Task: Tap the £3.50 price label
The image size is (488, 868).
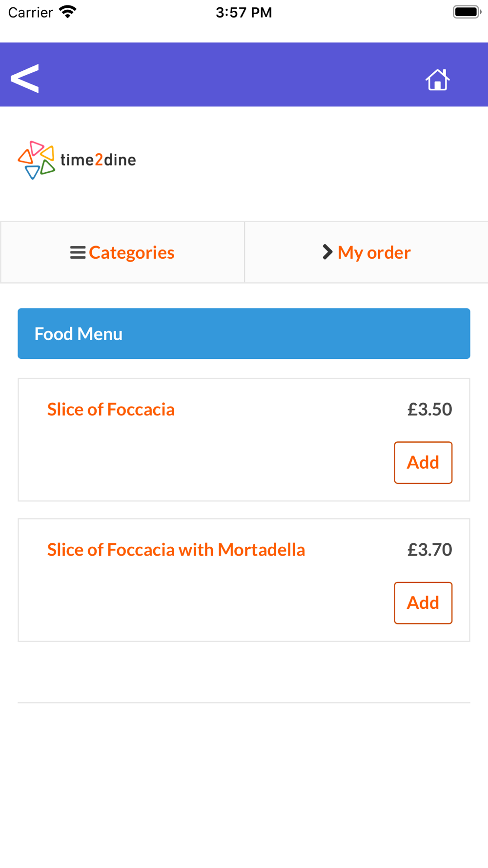Action: tap(430, 409)
